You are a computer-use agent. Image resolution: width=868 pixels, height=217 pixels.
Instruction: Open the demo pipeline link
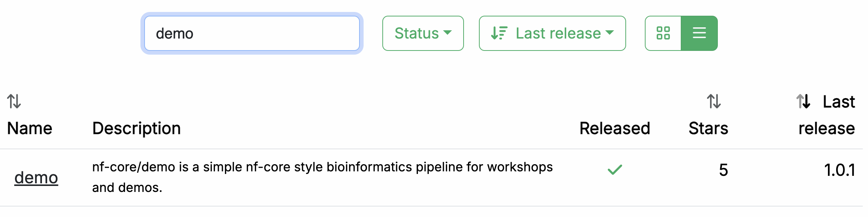(36, 177)
